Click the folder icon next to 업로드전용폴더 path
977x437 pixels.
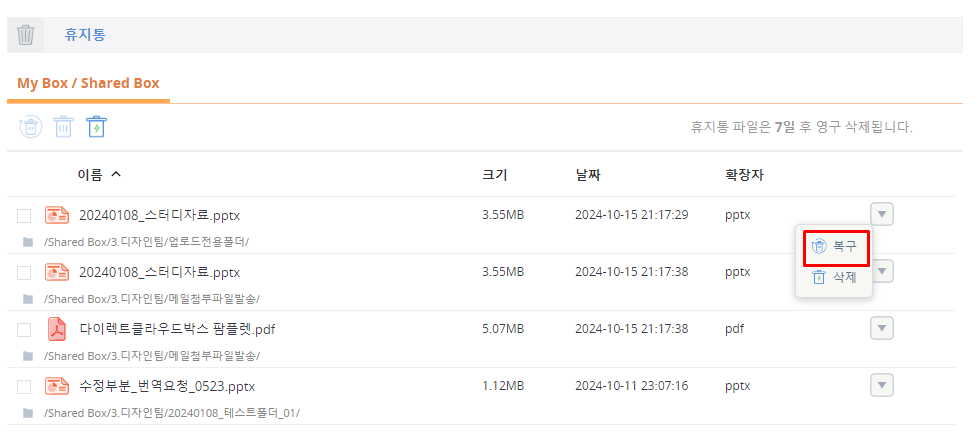pyautogui.click(x=28, y=242)
